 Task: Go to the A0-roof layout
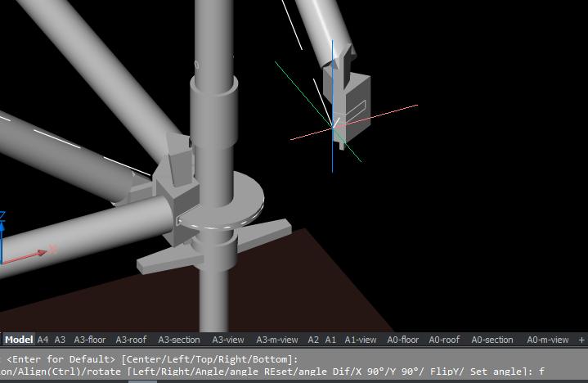(x=444, y=340)
